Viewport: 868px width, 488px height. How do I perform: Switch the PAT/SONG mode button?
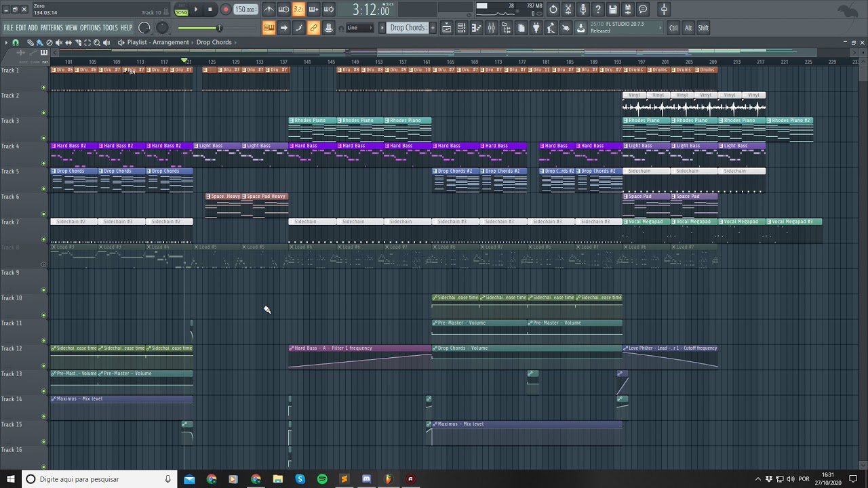point(181,9)
